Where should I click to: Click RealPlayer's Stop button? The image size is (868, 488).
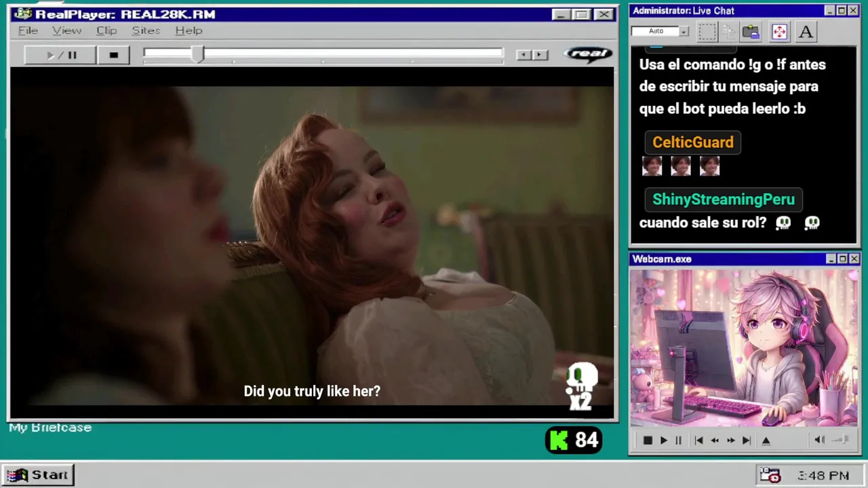pos(113,55)
